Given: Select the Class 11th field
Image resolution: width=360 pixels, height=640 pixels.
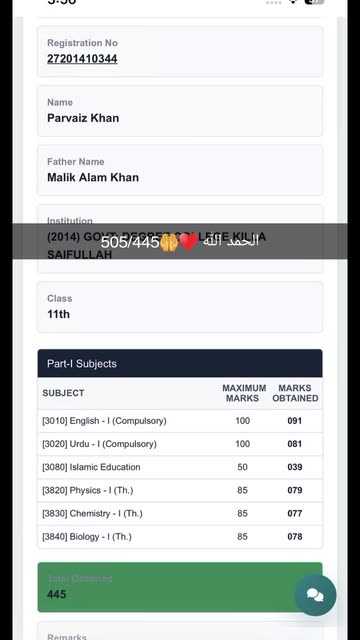Looking at the screenshot, I should pyautogui.click(x=180, y=307).
